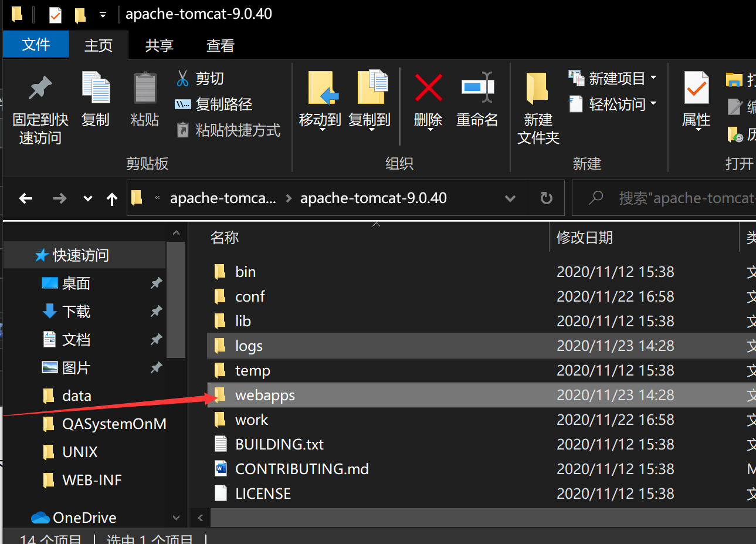Viewport: 756px width, 544px height.
Task: Go back with the left arrow button
Action: click(26, 198)
